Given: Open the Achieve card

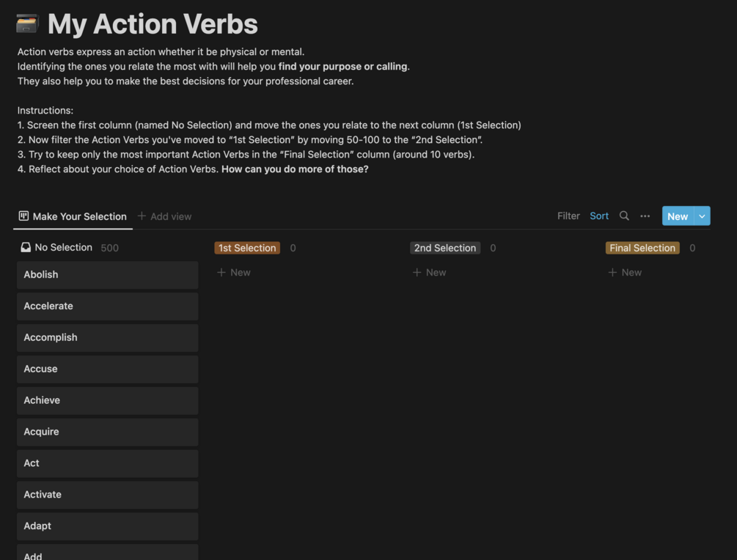Looking at the screenshot, I should tap(107, 400).
